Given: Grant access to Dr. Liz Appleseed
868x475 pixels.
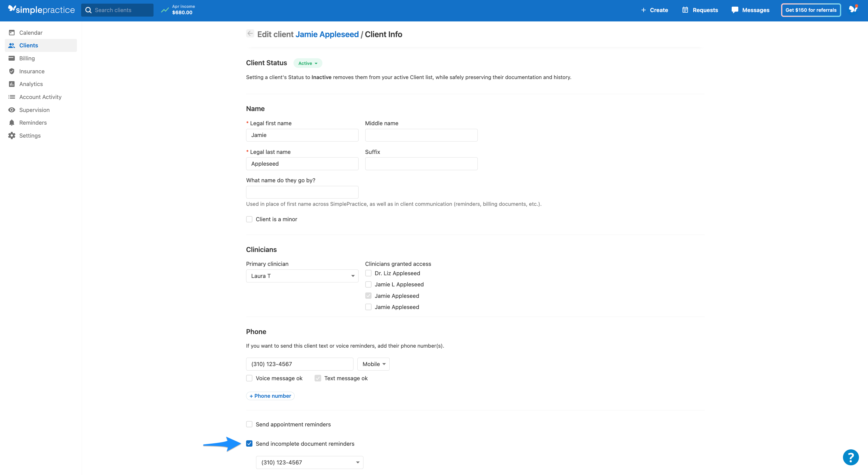Looking at the screenshot, I should 368,273.
